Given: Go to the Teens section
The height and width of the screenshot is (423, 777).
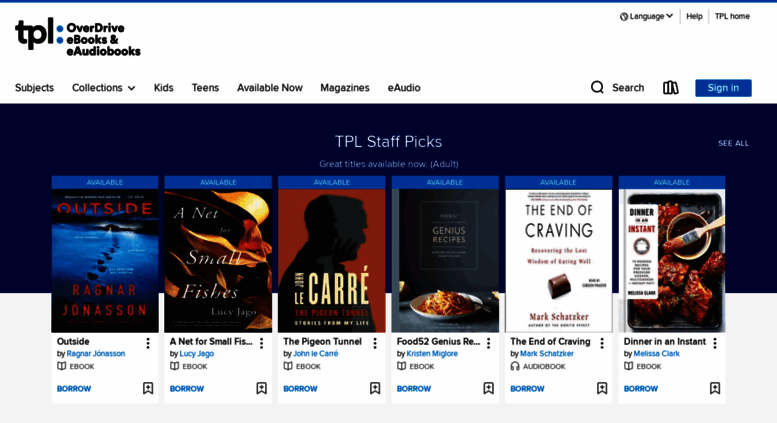Looking at the screenshot, I should click(205, 88).
